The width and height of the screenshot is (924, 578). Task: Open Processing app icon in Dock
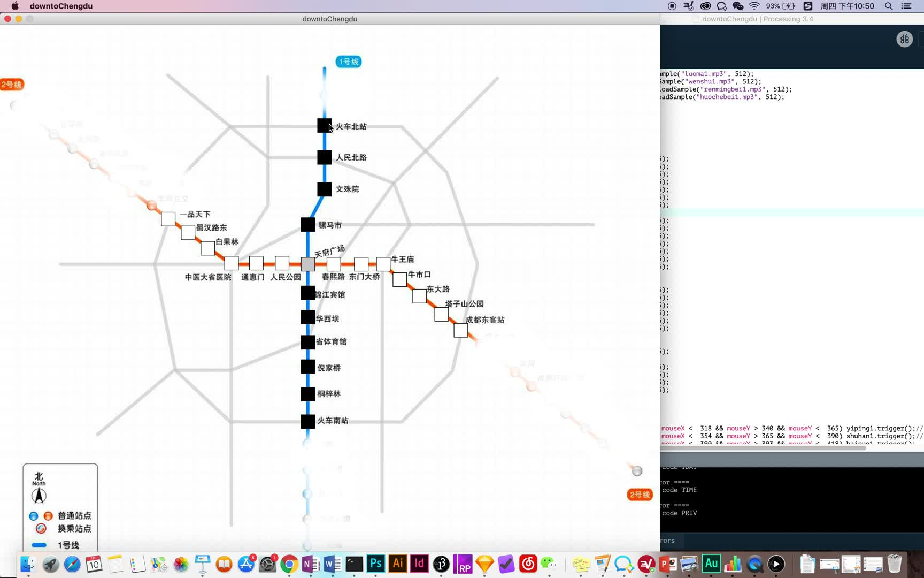[441, 564]
